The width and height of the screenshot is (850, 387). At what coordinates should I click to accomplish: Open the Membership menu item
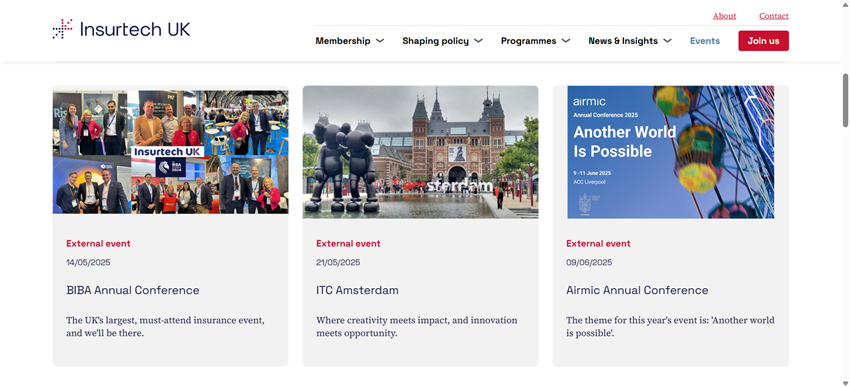[343, 41]
